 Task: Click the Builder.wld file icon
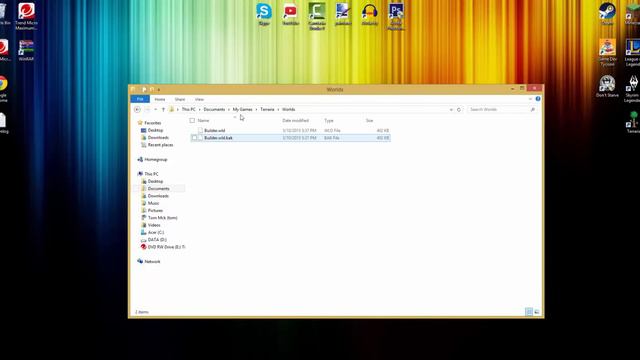pos(200,131)
